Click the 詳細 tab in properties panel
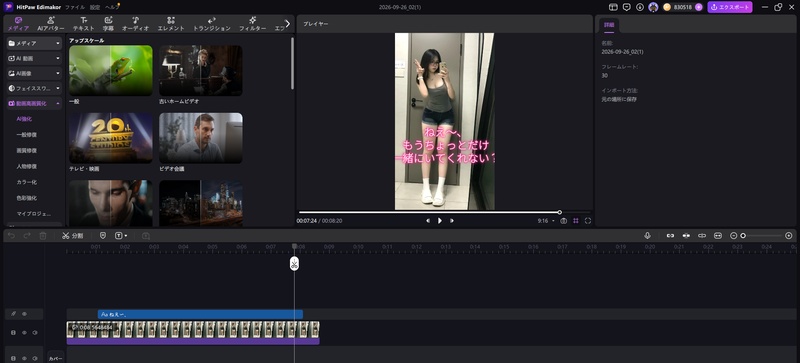 tap(609, 25)
